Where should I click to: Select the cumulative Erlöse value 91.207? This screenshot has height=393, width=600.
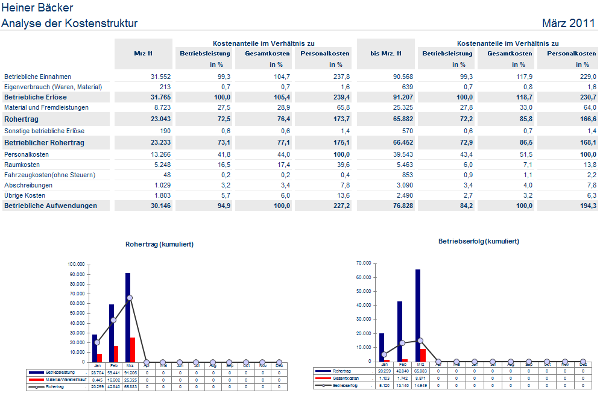pyautogui.click(x=403, y=97)
